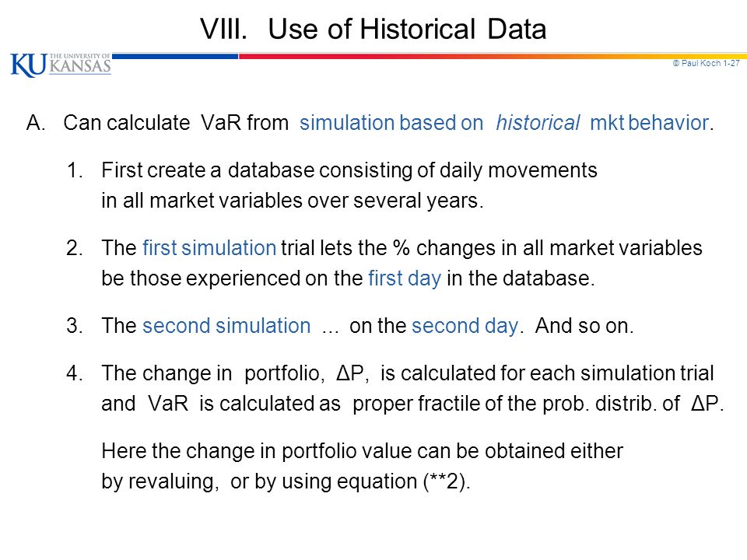Click the equation reference (**2)
This screenshot has height=560, width=747.
point(446,481)
